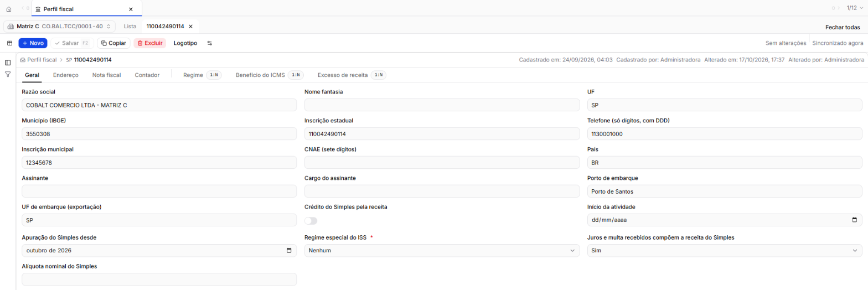
Task: Open the Matriz C company selector
Action: click(x=59, y=26)
